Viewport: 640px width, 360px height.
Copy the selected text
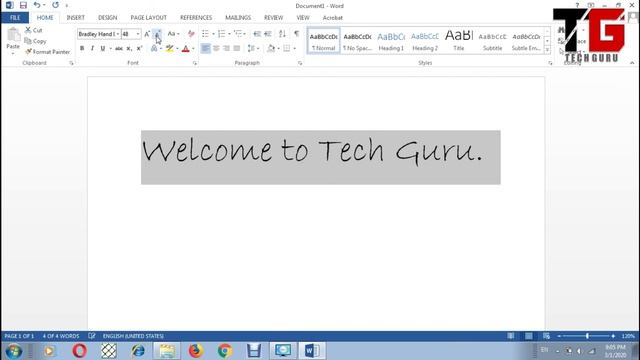point(36,41)
